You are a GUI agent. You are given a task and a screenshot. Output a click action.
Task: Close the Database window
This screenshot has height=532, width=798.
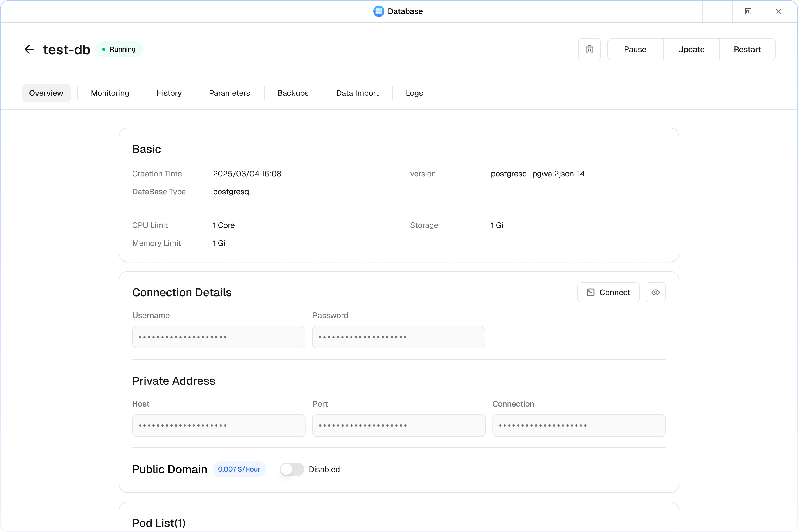pos(778,11)
